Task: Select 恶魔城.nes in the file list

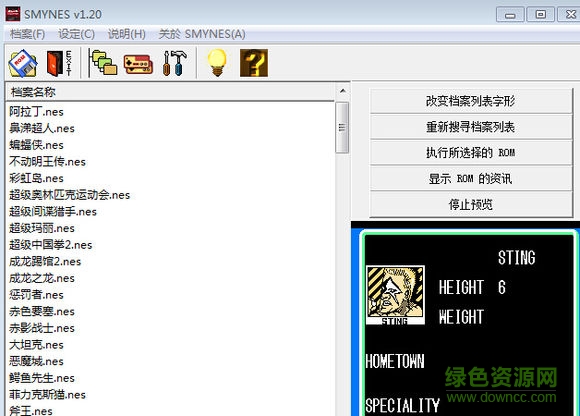Action: click(x=36, y=361)
